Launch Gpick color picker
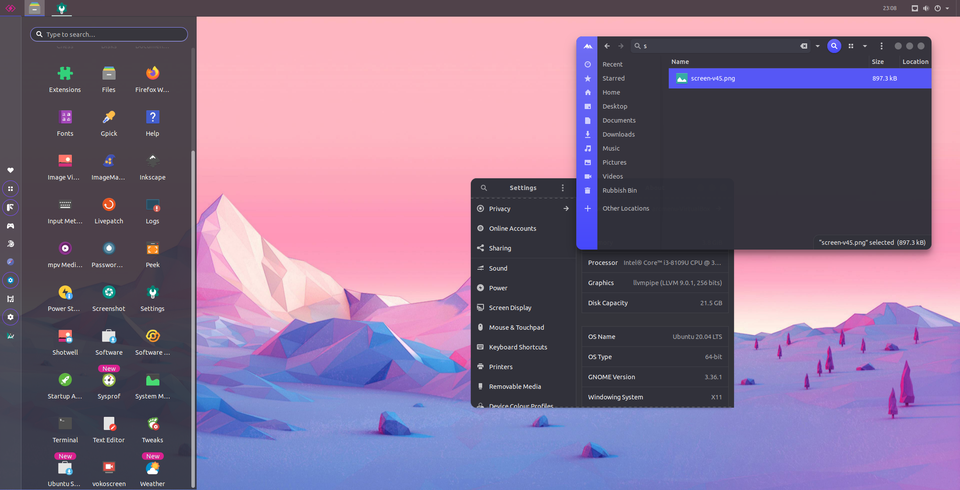The width and height of the screenshot is (960, 490). pyautogui.click(x=109, y=123)
